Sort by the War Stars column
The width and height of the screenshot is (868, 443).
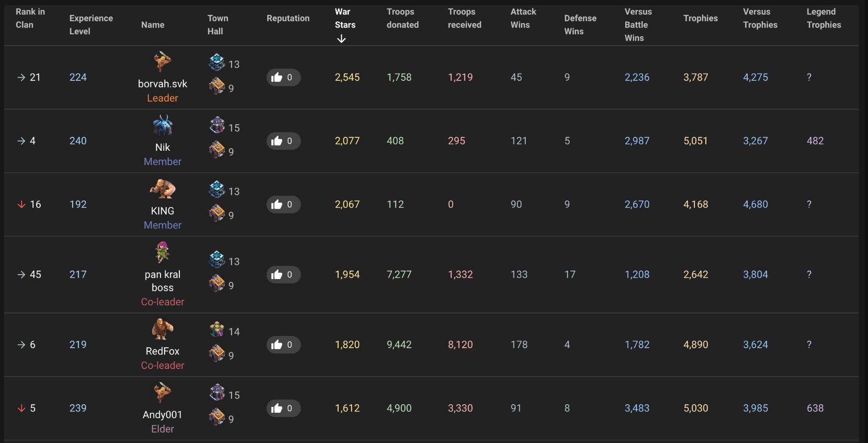[345, 24]
